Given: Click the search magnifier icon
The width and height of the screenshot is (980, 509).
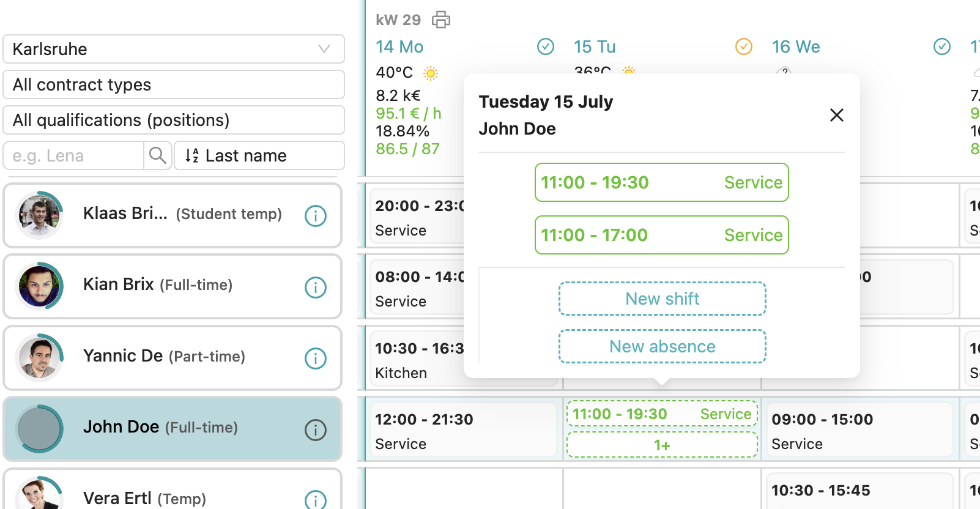Looking at the screenshot, I should pyautogui.click(x=158, y=155).
